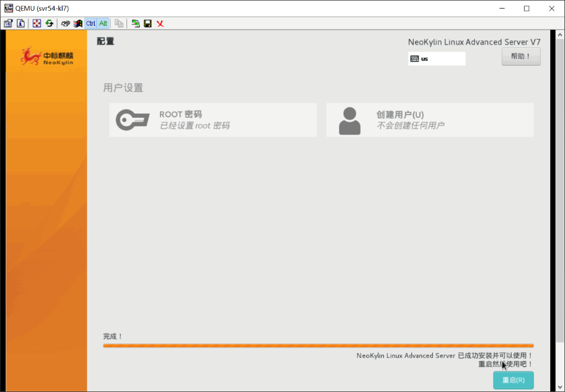Open the ROOT 密码 settings tile
Screen dimensions: 565x392
coord(213,120)
